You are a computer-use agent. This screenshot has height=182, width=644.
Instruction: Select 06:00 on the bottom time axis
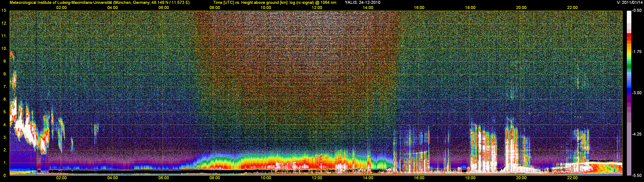click(x=164, y=178)
